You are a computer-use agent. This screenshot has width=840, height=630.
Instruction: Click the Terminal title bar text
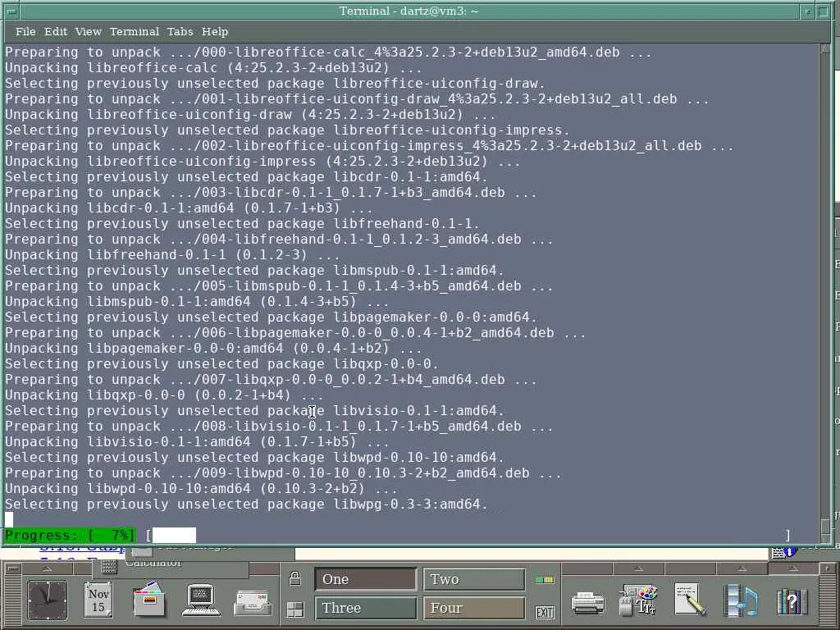tap(409, 11)
